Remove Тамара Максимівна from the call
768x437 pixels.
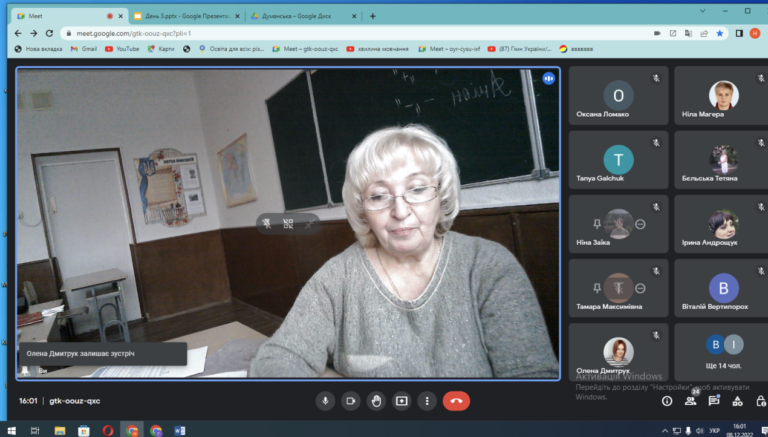(640, 289)
